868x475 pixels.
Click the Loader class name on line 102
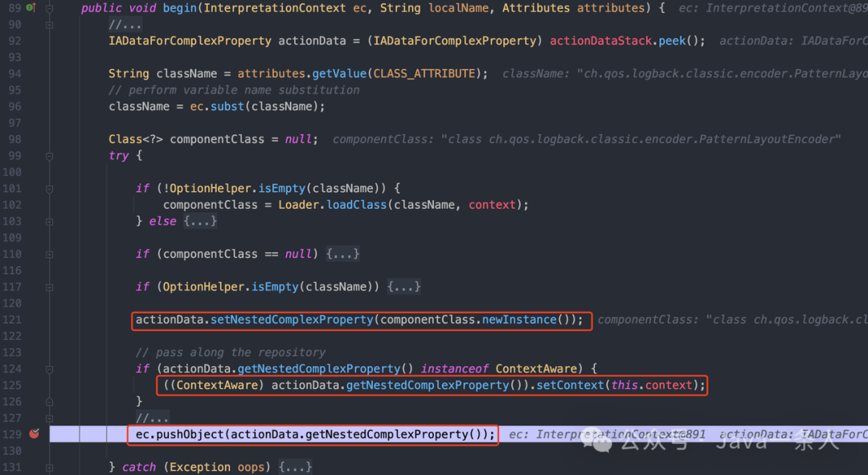click(298, 205)
